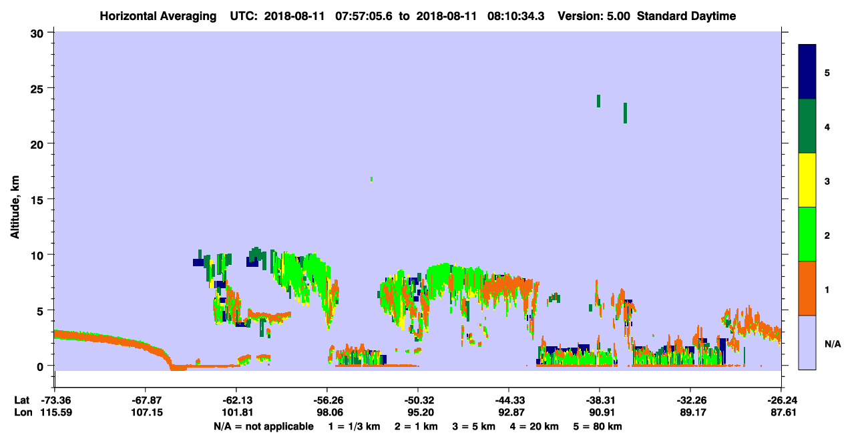
Task: Click the legend text '1 = 1/3 km'
Action: pos(354,426)
